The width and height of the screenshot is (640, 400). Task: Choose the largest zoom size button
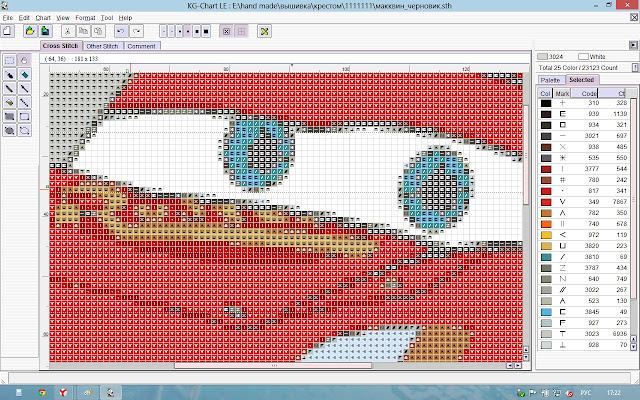coord(206,31)
